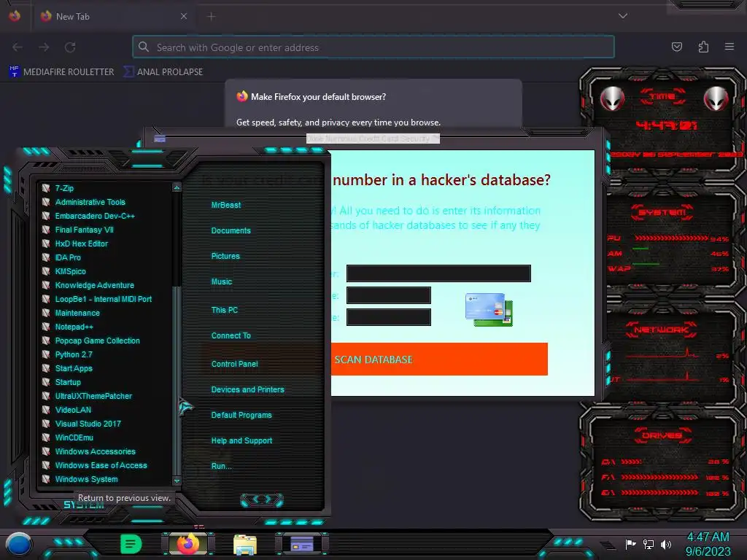Click the programs list scroll-up arrow

[x=177, y=187]
